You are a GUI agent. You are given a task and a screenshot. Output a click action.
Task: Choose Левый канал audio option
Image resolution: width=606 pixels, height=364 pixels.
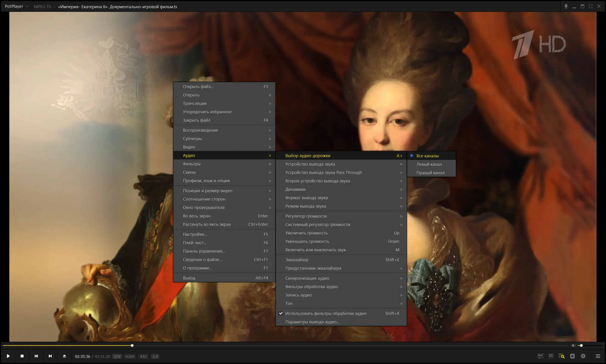tap(429, 164)
